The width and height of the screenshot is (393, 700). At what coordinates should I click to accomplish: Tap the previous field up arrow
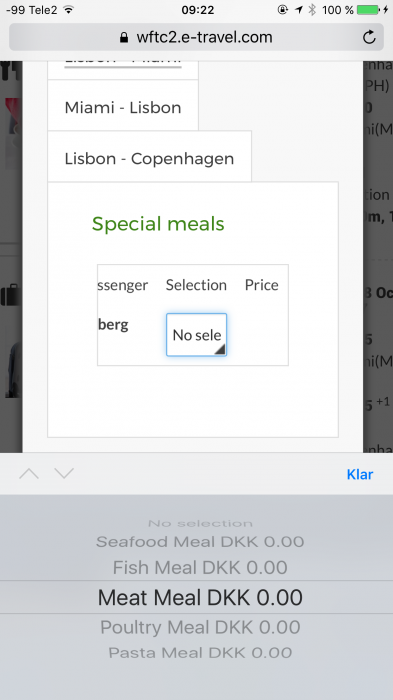pos(29,473)
